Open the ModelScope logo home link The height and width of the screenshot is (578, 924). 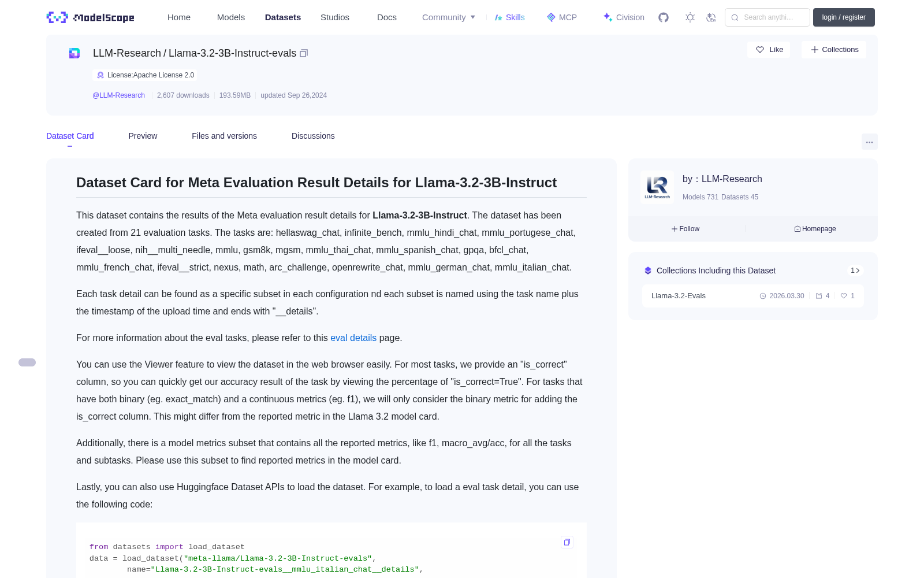tap(91, 17)
